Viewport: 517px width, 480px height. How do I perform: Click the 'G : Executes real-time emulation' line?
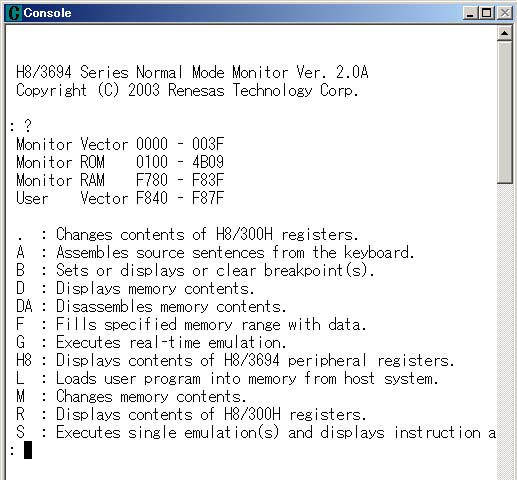pos(151,342)
